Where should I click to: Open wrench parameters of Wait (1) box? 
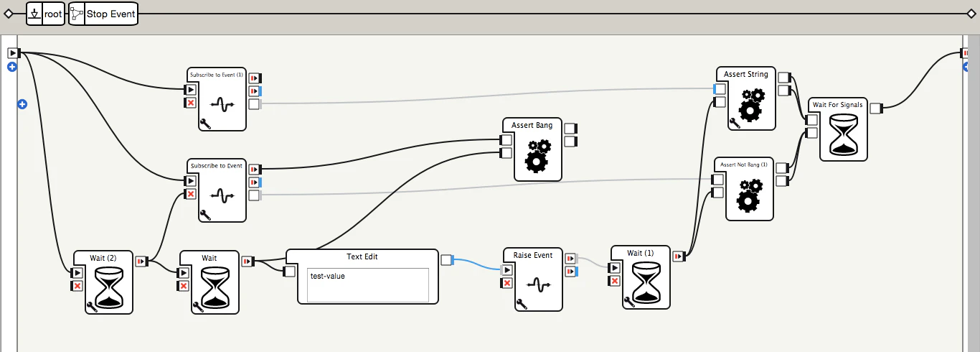[629, 302]
